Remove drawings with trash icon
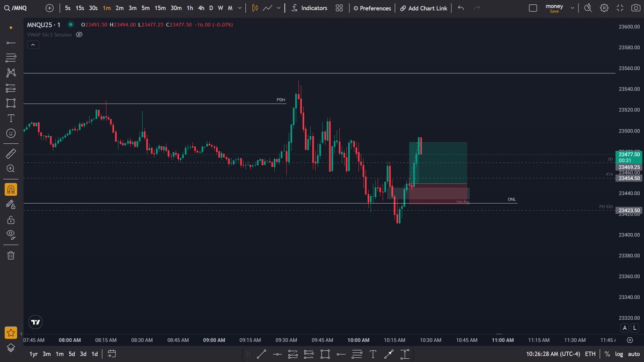This screenshot has width=644, height=362. click(11, 255)
